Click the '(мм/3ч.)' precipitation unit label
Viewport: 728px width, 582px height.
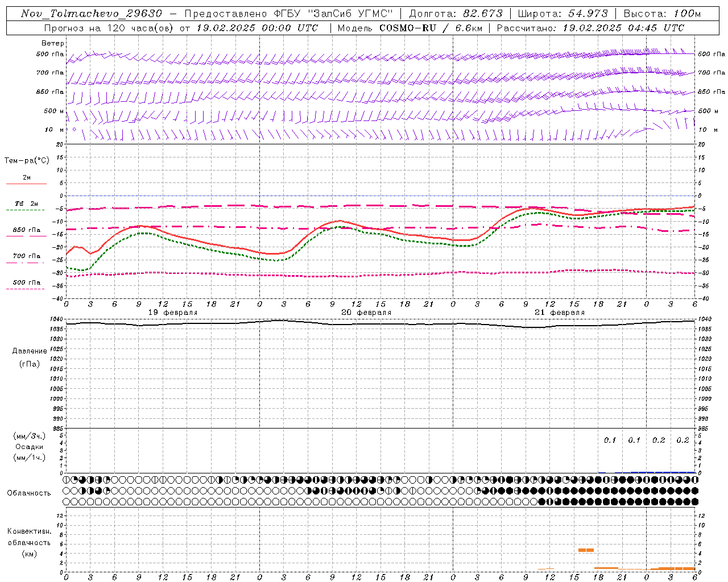click(30, 436)
